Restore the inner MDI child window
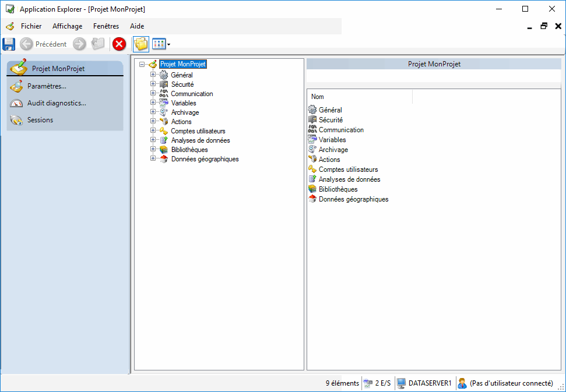This screenshot has height=392, width=566. (544, 26)
